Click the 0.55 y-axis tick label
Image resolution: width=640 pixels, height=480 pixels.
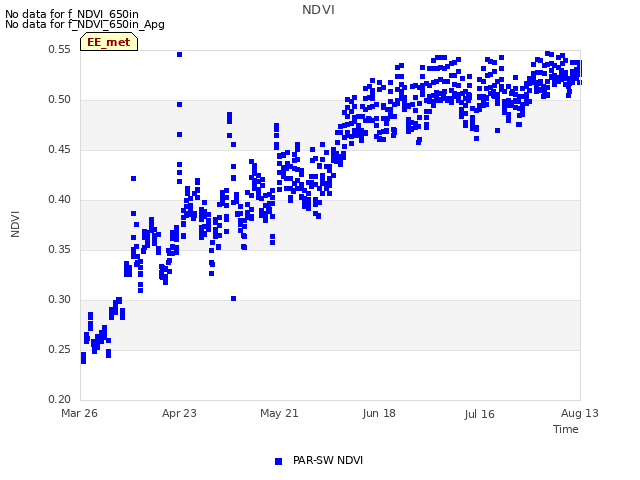(60, 49)
